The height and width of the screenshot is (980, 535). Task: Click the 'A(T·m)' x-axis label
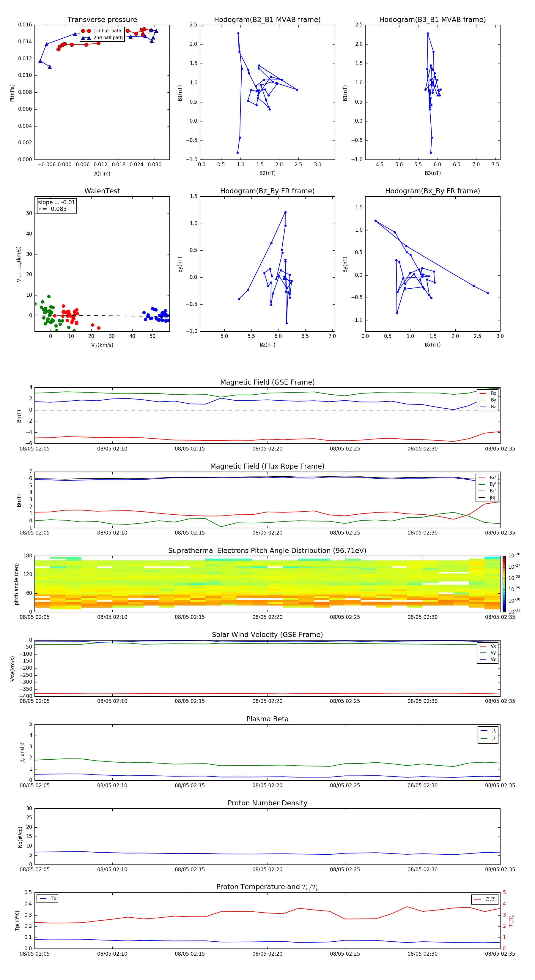[x=102, y=173]
